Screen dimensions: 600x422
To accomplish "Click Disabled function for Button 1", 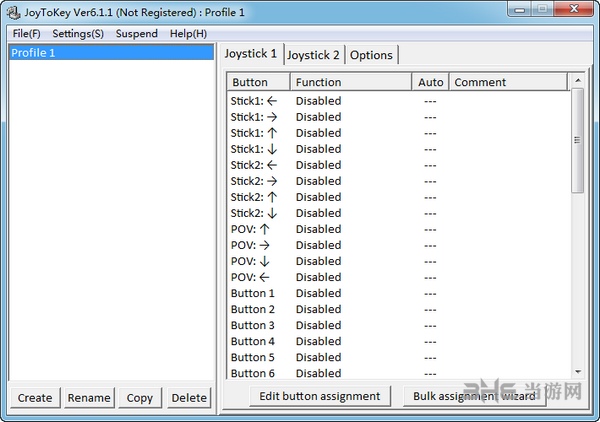I will point(318,293).
